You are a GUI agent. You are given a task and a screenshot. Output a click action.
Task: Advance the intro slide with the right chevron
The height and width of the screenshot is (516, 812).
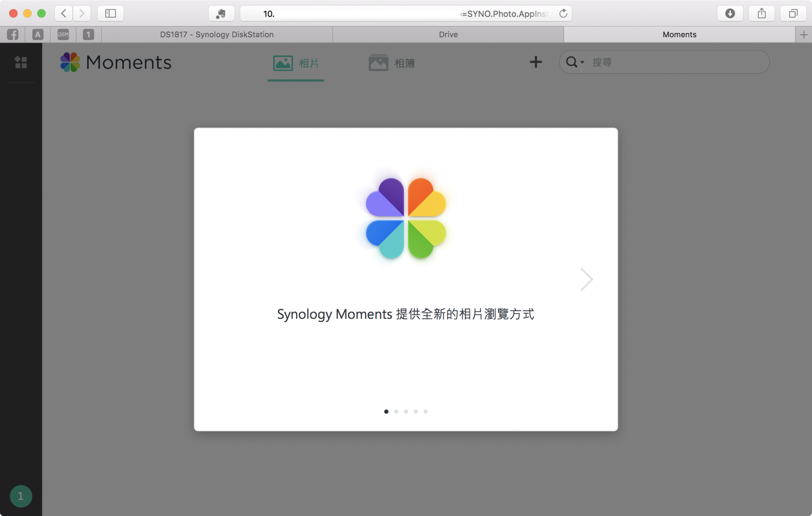pos(586,279)
